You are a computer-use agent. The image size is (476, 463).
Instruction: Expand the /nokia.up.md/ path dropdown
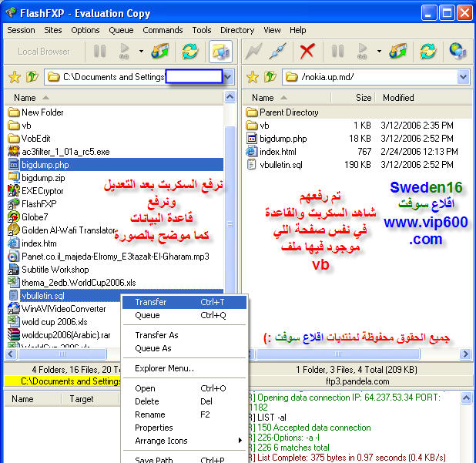(x=463, y=77)
